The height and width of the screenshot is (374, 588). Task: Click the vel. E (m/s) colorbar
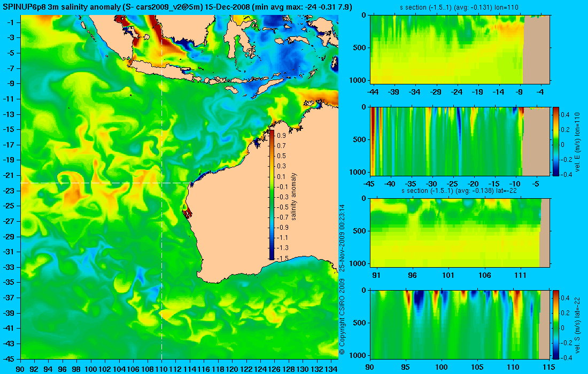click(x=556, y=141)
